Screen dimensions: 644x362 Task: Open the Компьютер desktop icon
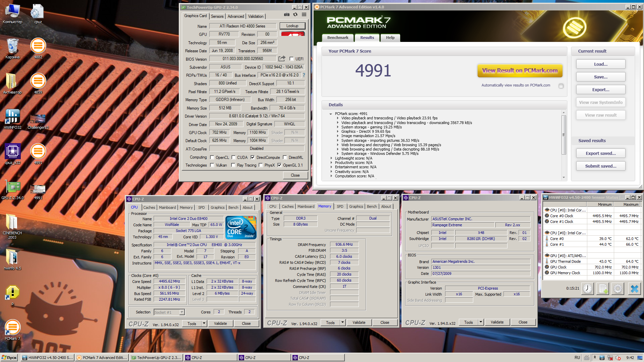(12, 14)
